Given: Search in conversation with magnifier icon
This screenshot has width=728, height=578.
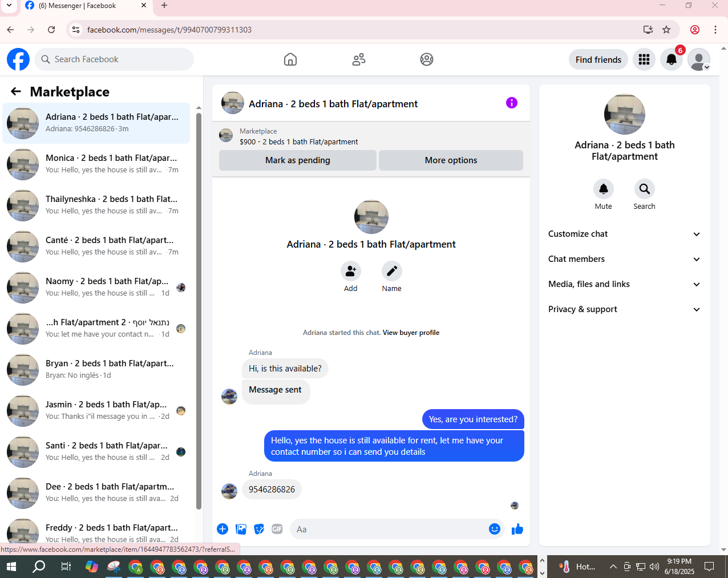Looking at the screenshot, I should coord(645,189).
